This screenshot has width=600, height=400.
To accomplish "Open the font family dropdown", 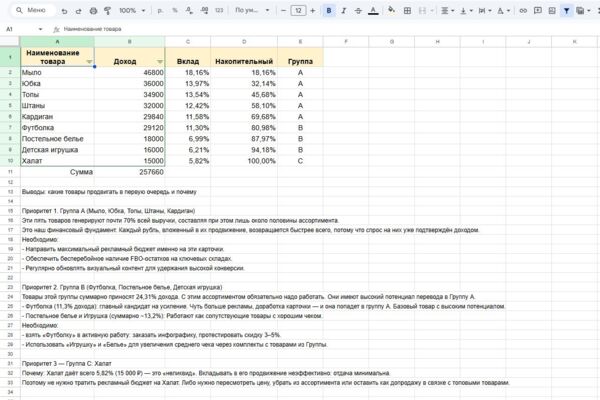I will pyautogui.click(x=252, y=11).
